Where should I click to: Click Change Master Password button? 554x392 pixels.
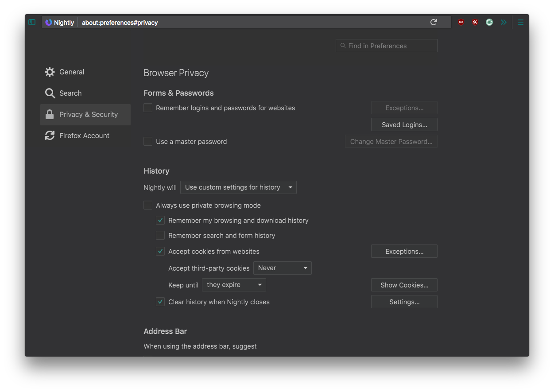[391, 141]
